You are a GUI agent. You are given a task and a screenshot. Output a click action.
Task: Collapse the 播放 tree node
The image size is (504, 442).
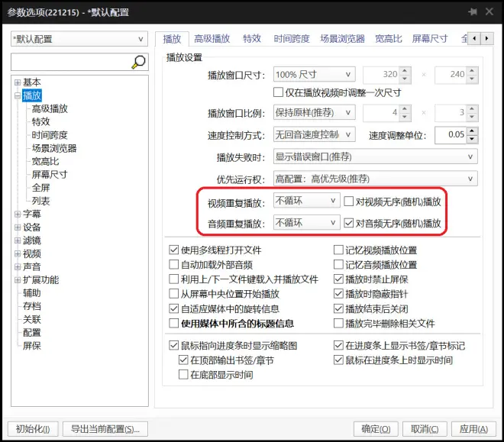pos(18,95)
